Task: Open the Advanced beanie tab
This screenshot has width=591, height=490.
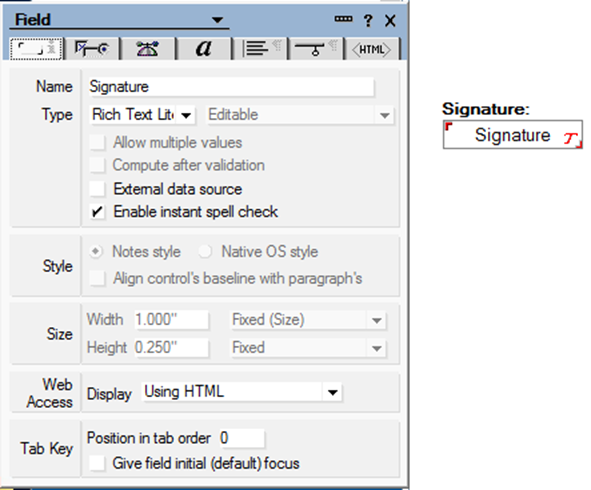Action: pyautogui.click(x=147, y=49)
